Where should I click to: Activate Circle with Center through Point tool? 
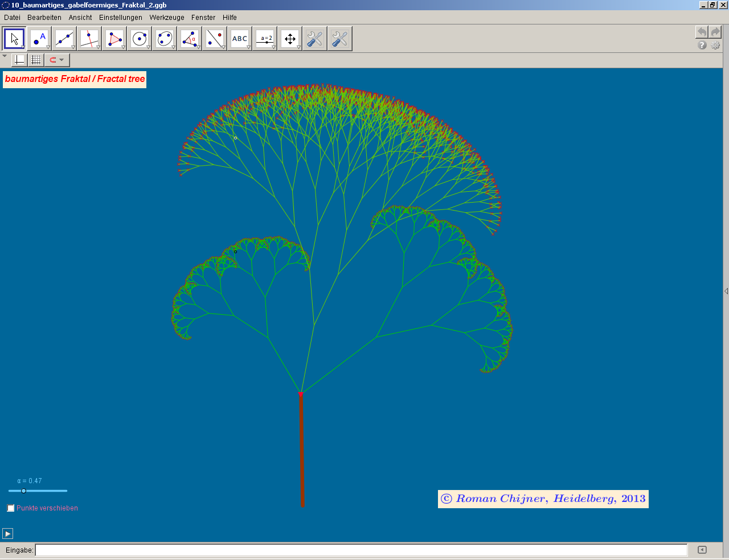pyautogui.click(x=140, y=39)
